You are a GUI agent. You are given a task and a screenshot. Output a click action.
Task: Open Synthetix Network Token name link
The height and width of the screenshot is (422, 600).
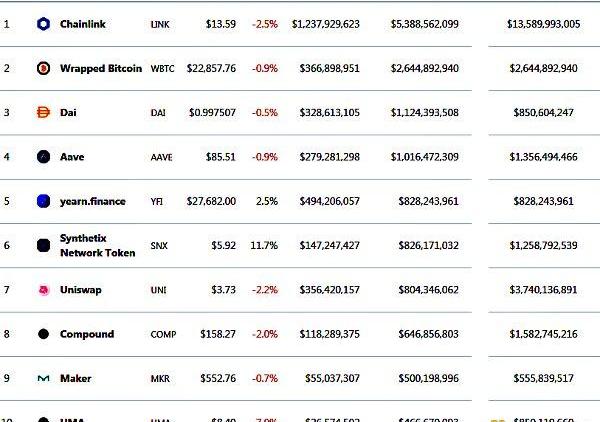tap(97, 246)
